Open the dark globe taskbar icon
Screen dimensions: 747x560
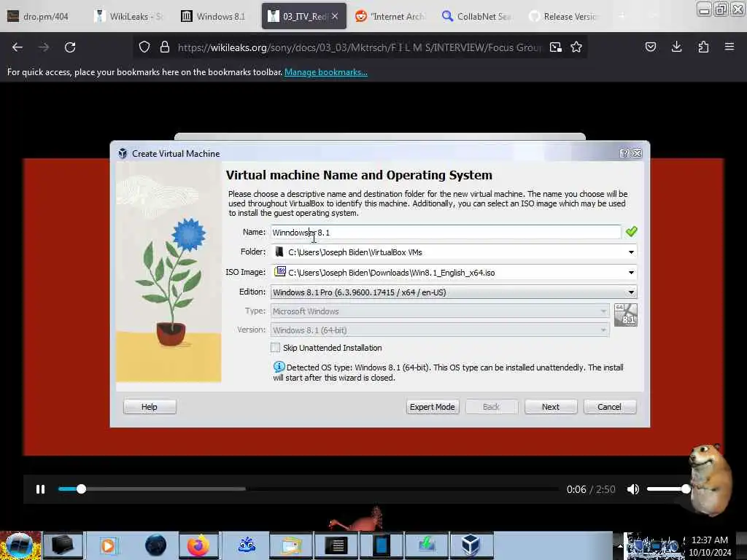click(x=156, y=545)
